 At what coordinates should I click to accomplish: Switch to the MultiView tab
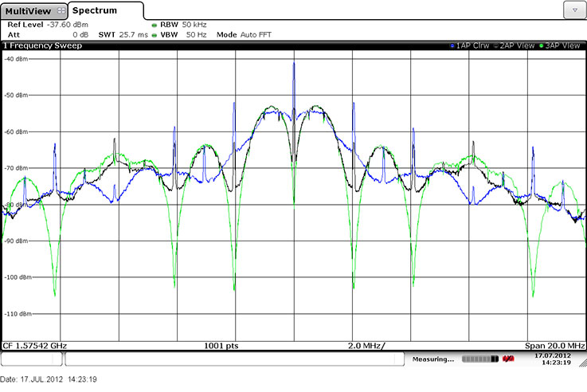tap(29, 11)
